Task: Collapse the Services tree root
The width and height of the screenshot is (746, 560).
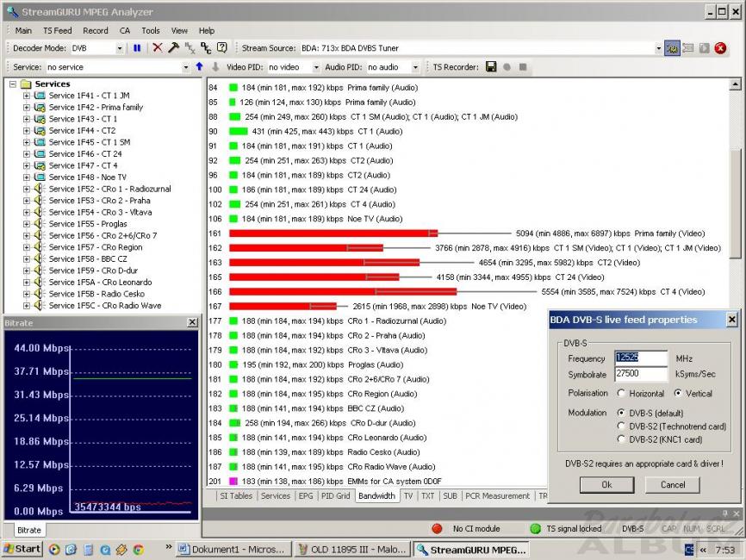Action: tap(13, 84)
